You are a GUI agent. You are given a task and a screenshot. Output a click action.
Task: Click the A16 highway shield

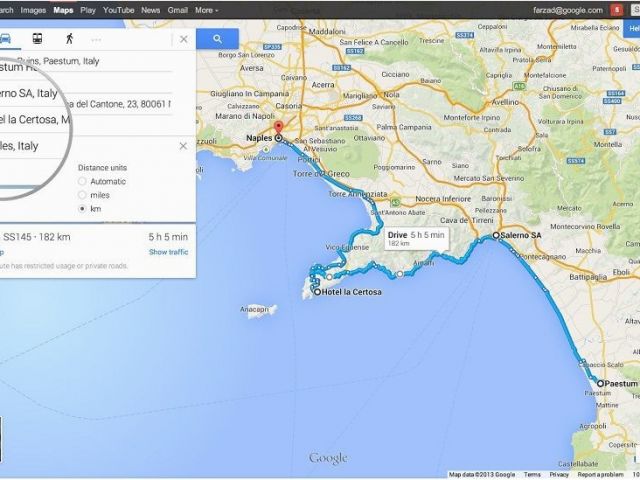pyautogui.click(x=520, y=86)
